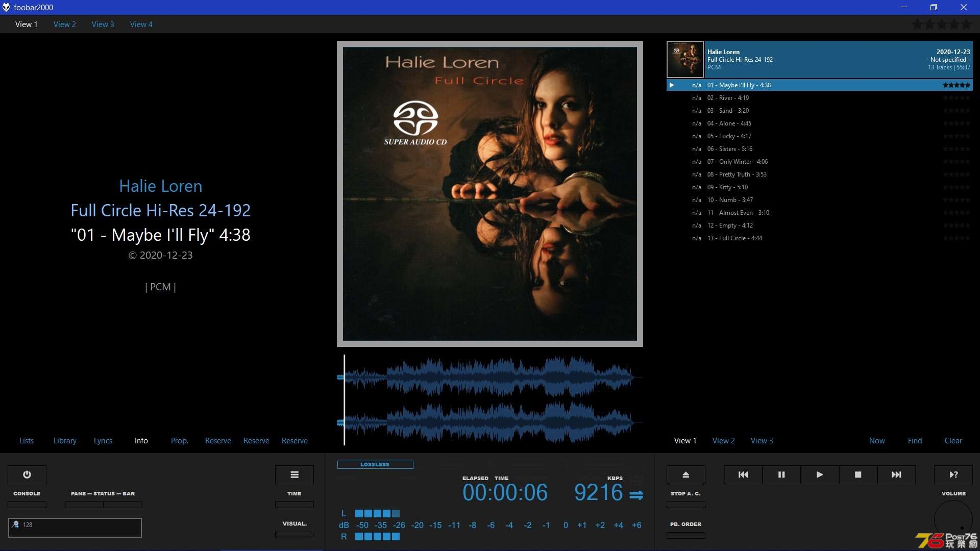The height and width of the screenshot is (551, 980).
Task: Select track 05 - Lucky
Action: (820, 136)
